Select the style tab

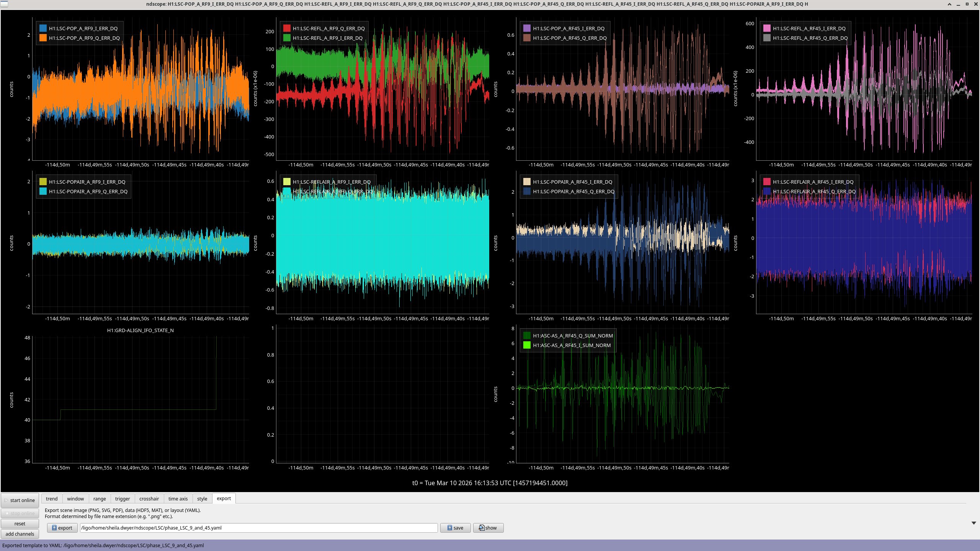[x=202, y=499]
